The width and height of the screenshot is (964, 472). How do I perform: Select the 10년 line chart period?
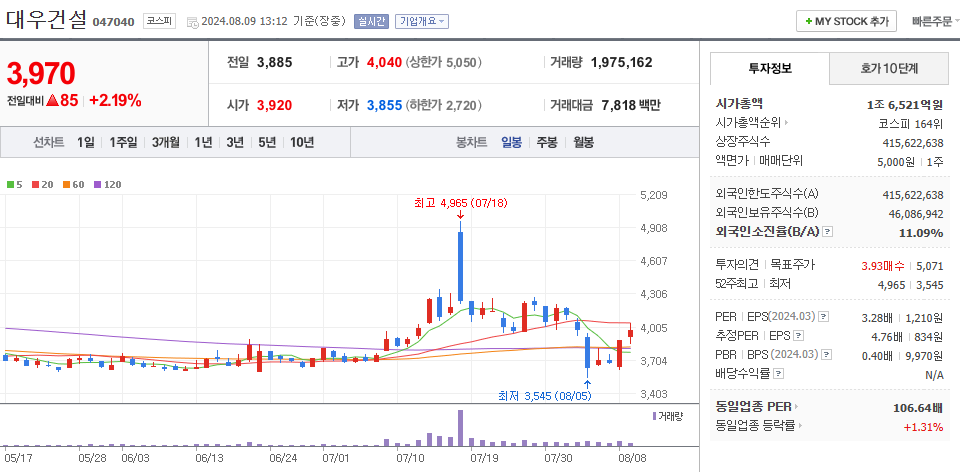pos(302,143)
